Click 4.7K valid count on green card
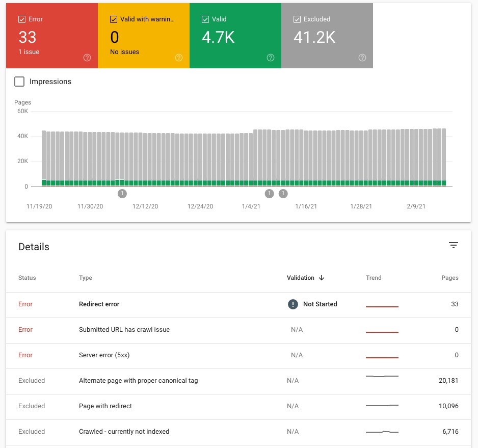Viewport: 478px width, 448px height. tap(218, 37)
